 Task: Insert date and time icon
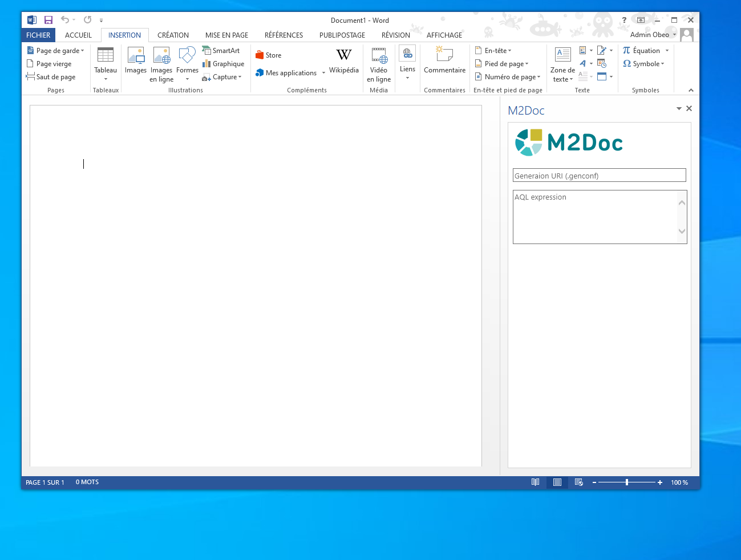tap(601, 63)
